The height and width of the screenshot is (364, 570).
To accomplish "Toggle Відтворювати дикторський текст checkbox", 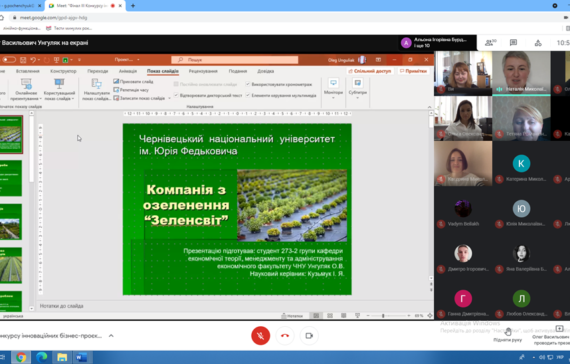I will (176, 95).
